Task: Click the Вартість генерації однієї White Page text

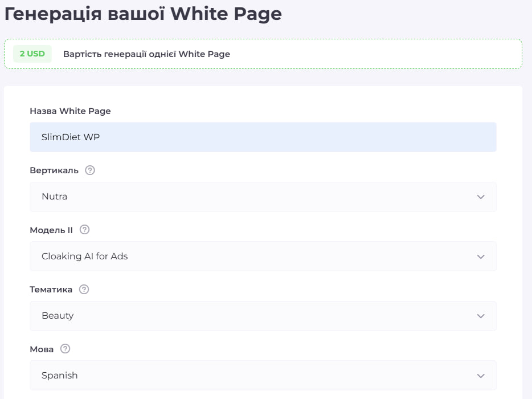Action: point(146,54)
